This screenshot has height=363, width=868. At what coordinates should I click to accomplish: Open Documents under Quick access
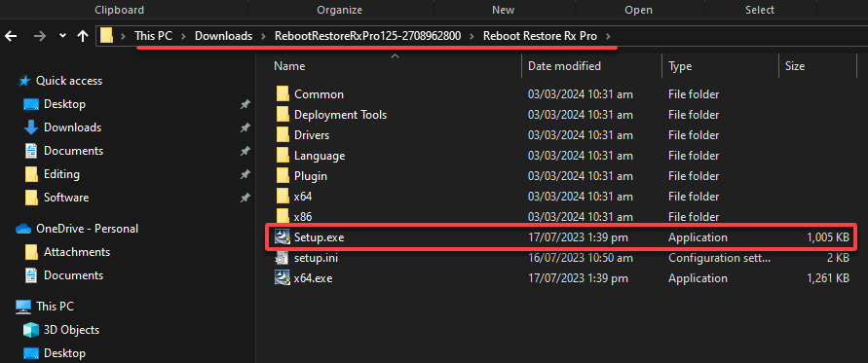point(74,151)
